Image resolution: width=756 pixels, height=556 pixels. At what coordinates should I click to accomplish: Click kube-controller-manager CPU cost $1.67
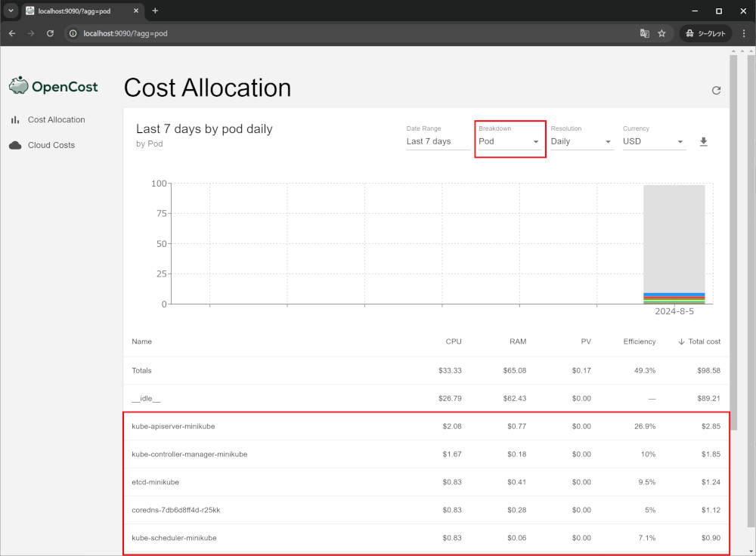[x=452, y=454]
